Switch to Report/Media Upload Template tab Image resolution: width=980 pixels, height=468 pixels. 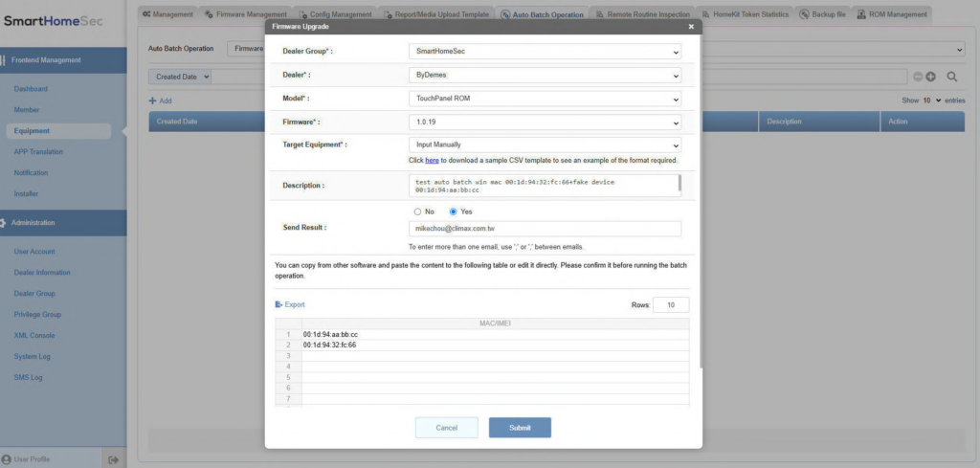coord(436,14)
